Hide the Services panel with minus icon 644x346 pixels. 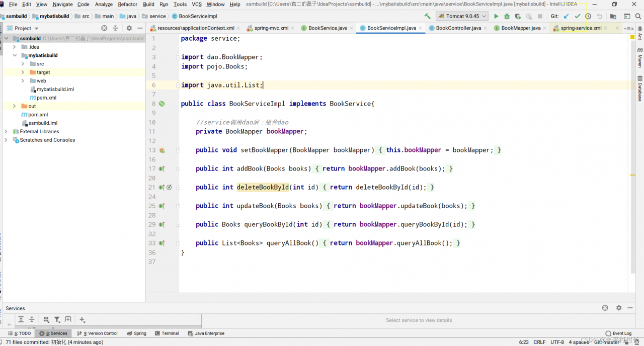(629, 308)
